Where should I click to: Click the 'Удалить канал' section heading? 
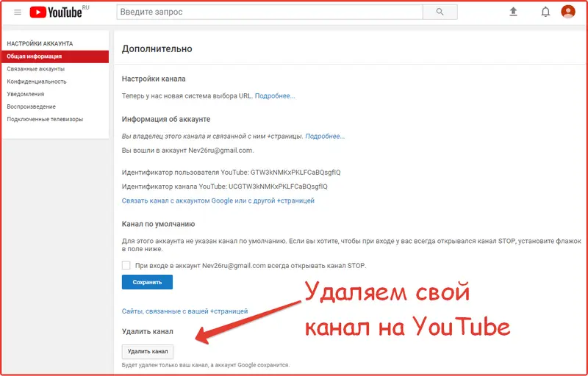click(x=148, y=331)
